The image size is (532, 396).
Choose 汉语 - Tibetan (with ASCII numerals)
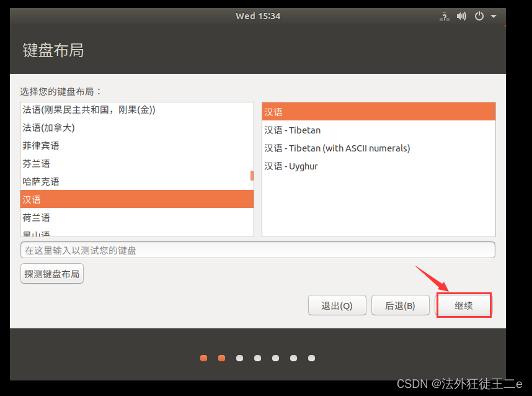tap(335, 148)
